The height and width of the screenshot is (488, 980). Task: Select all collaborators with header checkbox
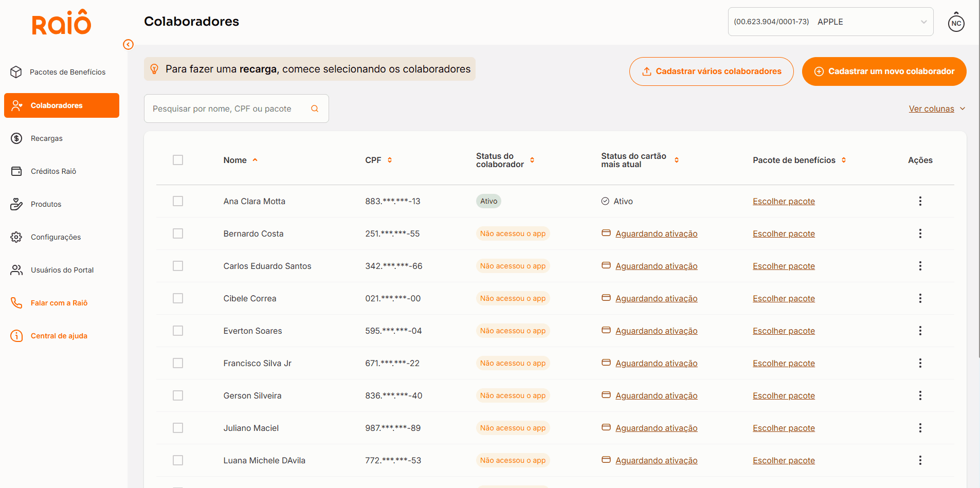pos(178,160)
